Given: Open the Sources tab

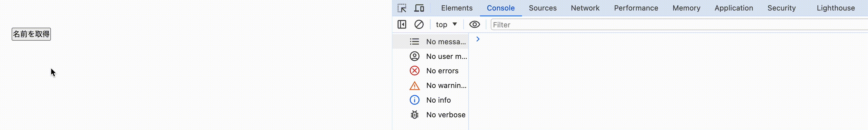Looking at the screenshot, I should click(x=542, y=8).
